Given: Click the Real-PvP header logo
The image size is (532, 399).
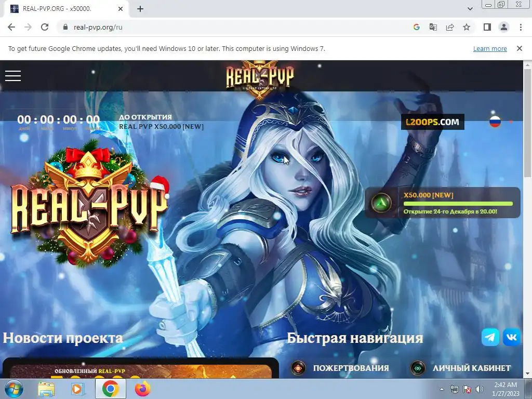Looking at the screenshot, I should click(260, 79).
